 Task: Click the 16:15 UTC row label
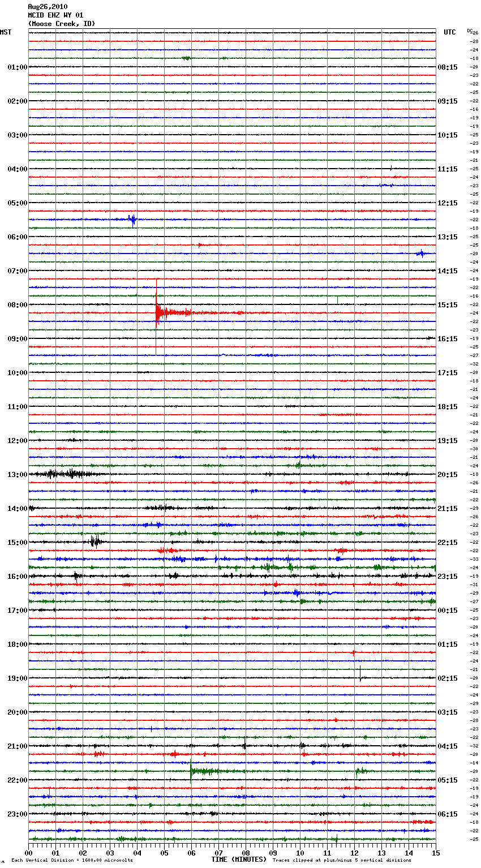pyautogui.click(x=448, y=339)
